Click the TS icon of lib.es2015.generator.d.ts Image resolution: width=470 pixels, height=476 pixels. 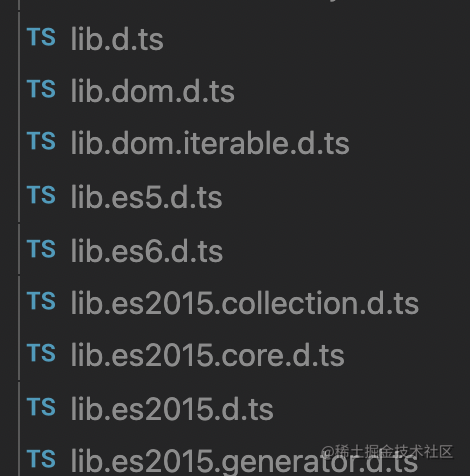tap(41, 459)
